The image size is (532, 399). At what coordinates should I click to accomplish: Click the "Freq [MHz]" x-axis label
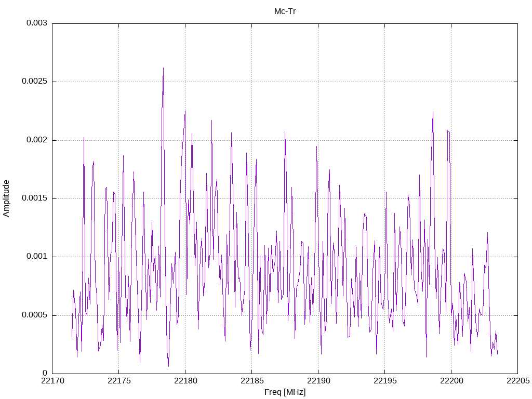(285, 392)
